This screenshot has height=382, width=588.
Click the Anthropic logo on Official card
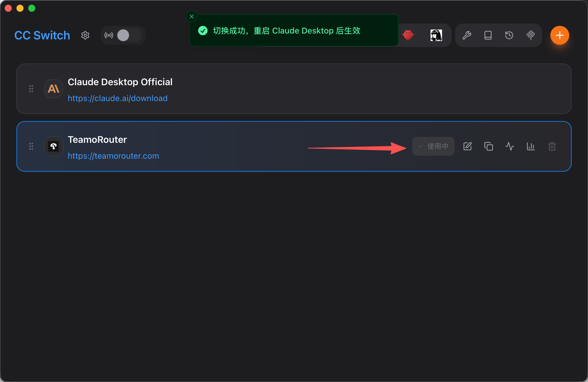[54, 89]
